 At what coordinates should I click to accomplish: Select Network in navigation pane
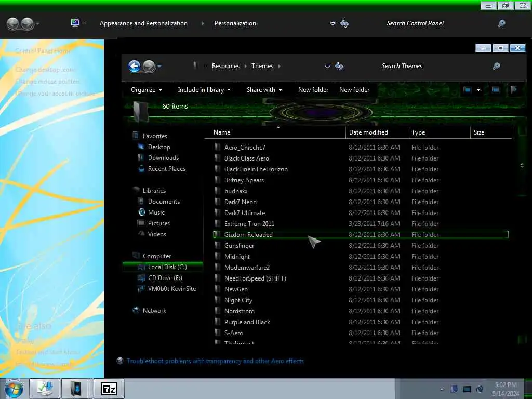tap(154, 311)
